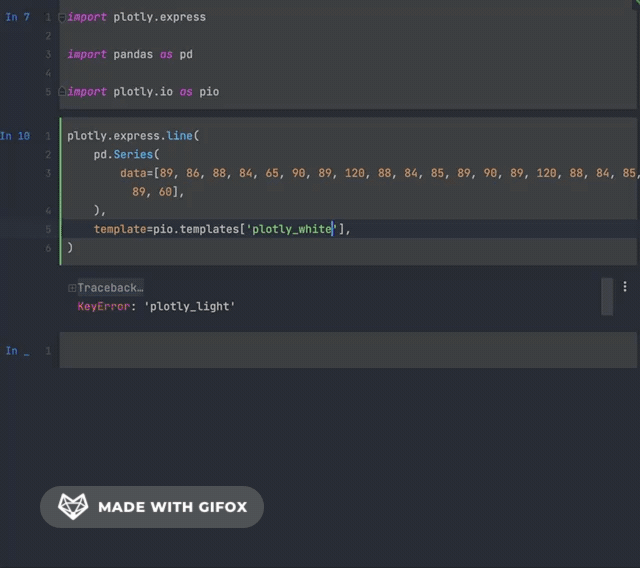Open the output options three-dot menu
Screen dimensions: 640x568
[625, 286]
